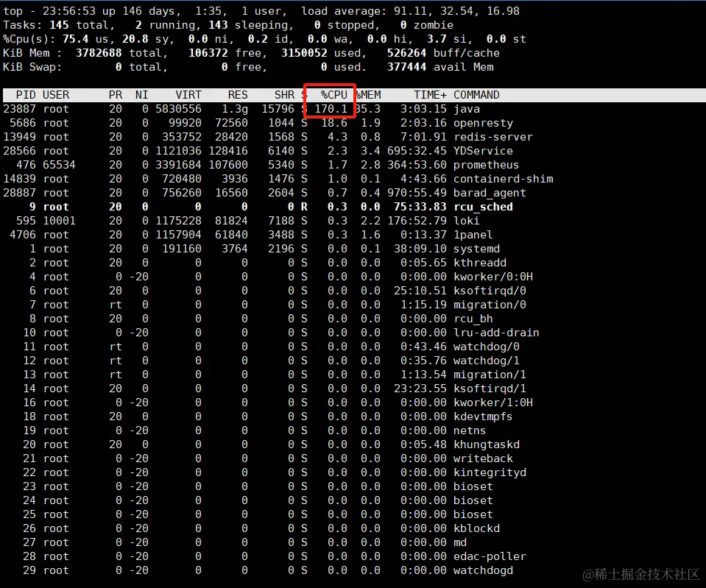Click the kdevtmpfs command

[x=483, y=416]
